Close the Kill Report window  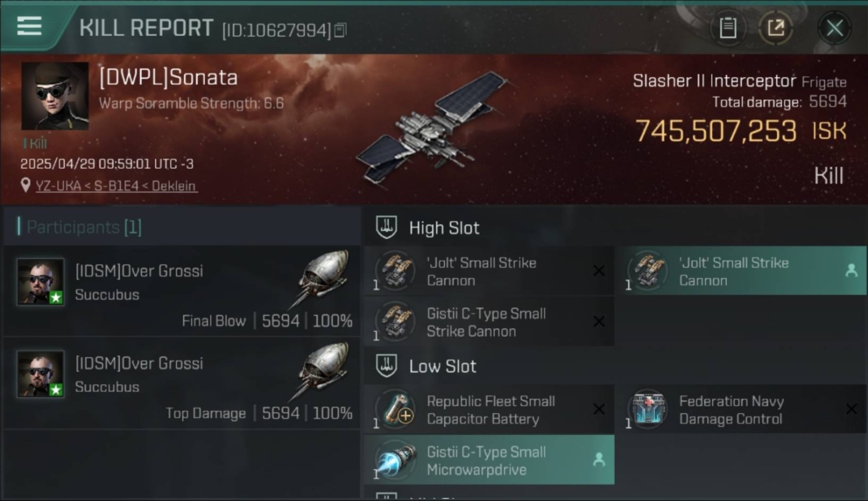pos(834,28)
